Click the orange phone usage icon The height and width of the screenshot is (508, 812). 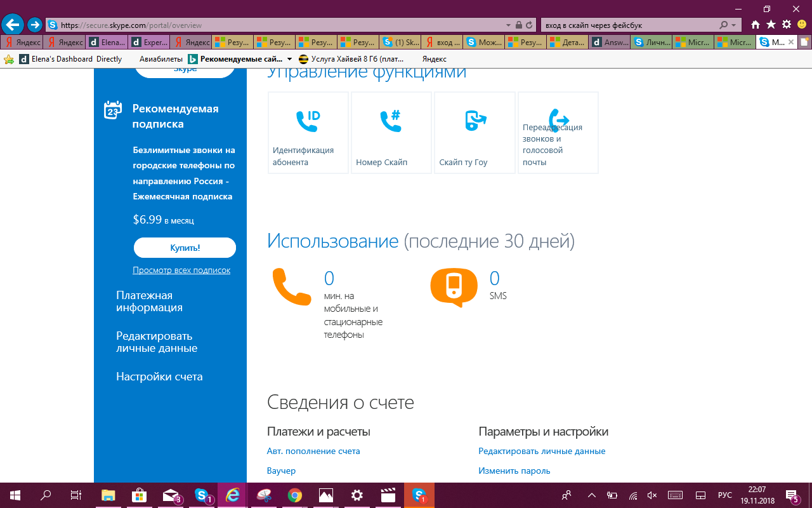click(x=291, y=286)
